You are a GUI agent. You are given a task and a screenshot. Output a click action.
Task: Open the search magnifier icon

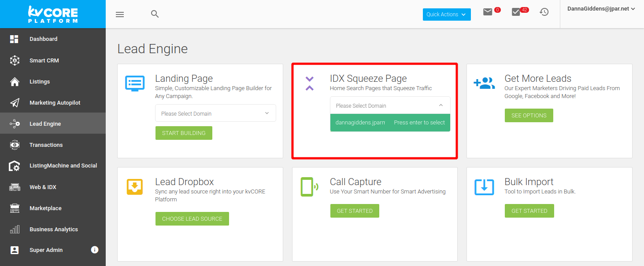tap(155, 14)
